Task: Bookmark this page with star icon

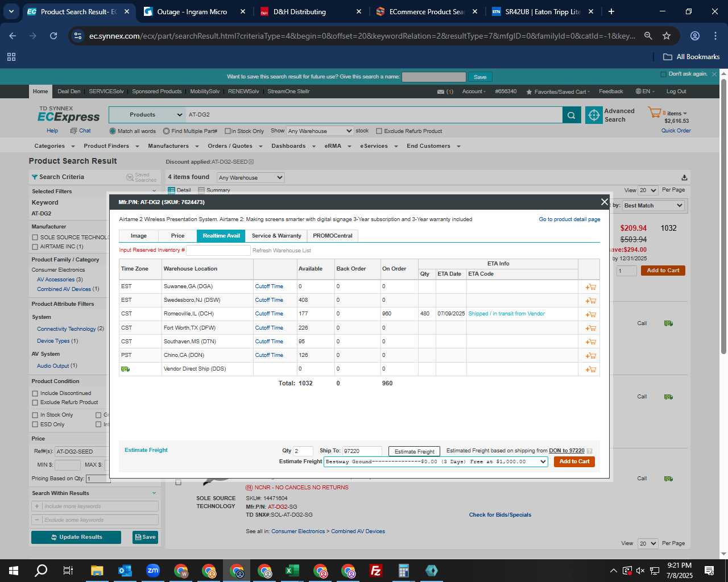Action: click(x=667, y=36)
